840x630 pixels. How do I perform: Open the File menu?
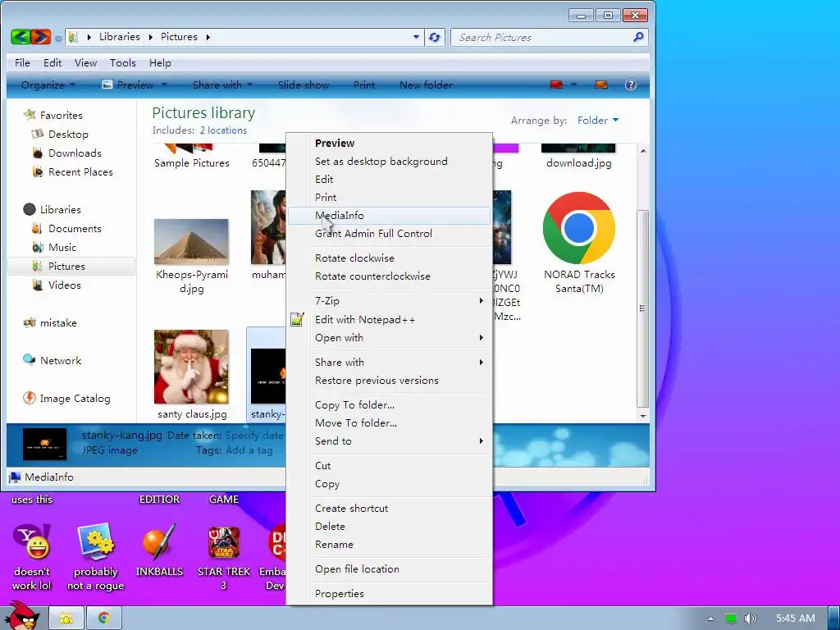click(22, 62)
